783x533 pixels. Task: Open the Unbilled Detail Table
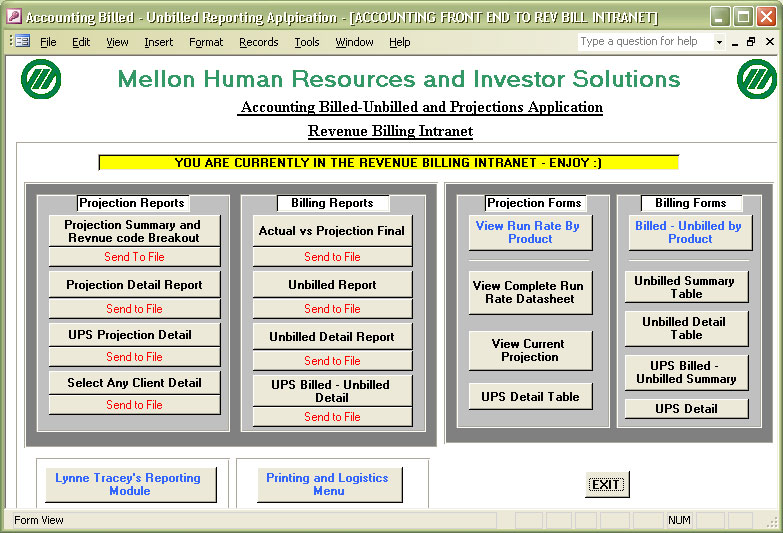pos(687,328)
